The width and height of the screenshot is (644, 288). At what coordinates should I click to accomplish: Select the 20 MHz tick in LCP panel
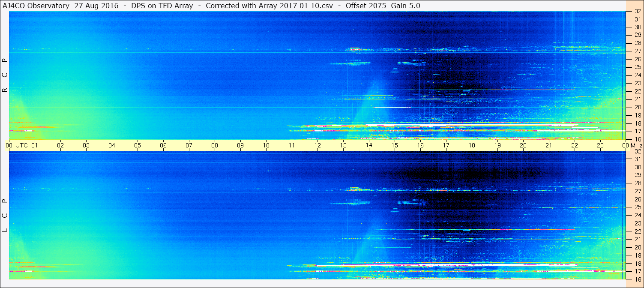tap(637, 247)
